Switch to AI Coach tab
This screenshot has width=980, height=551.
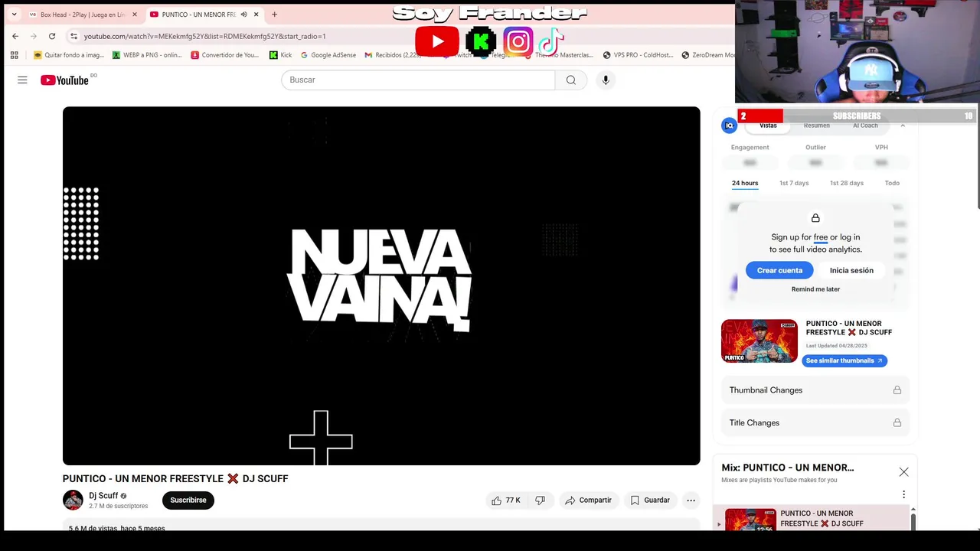pyautogui.click(x=865, y=126)
